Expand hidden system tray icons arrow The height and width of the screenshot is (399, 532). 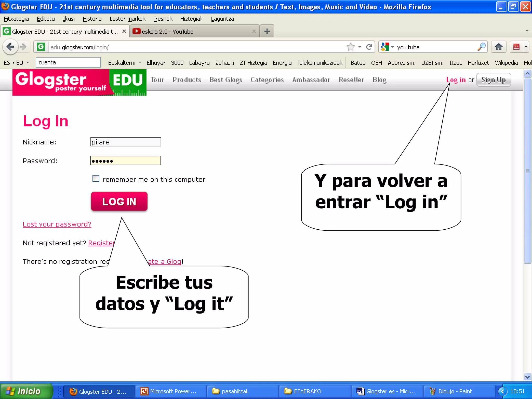(x=502, y=391)
